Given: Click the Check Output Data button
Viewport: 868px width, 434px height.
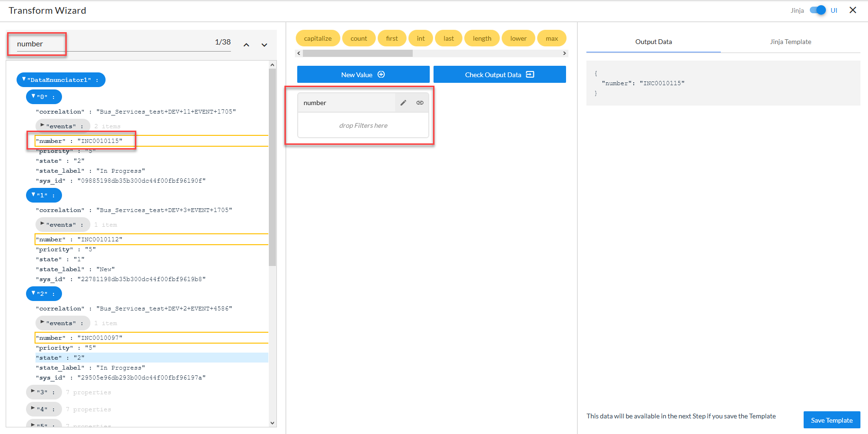Looking at the screenshot, I should (499, 75).
